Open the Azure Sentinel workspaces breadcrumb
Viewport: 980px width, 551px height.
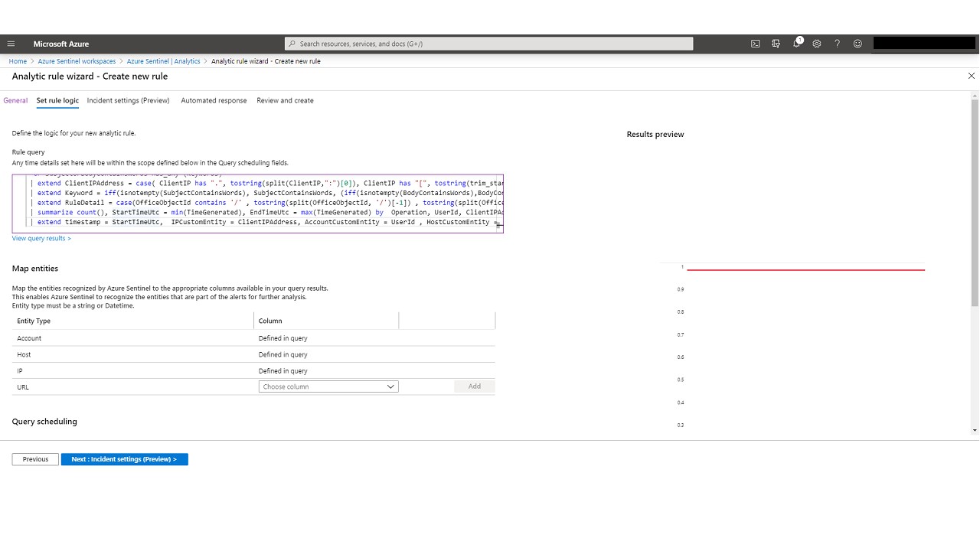[x=77, y=61]
